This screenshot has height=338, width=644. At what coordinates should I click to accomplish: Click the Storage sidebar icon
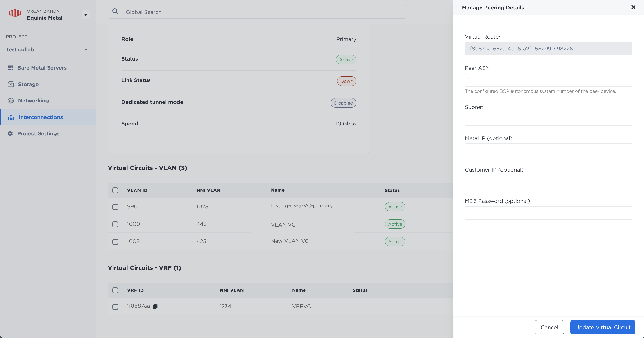point(10,84)
